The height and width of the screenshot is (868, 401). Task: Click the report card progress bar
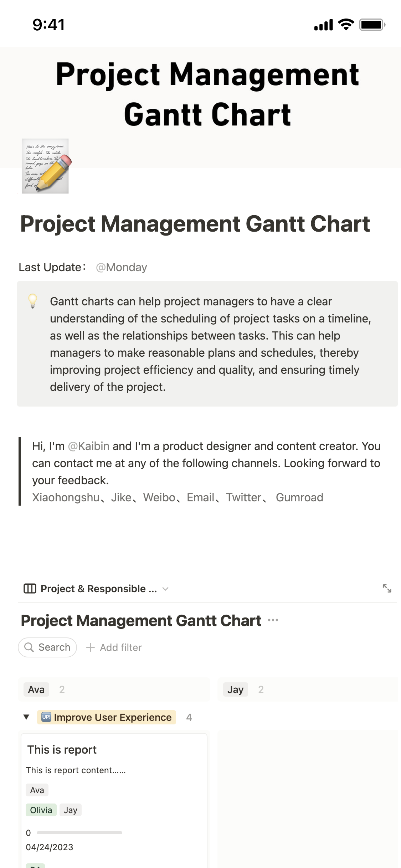pos(79,833)
